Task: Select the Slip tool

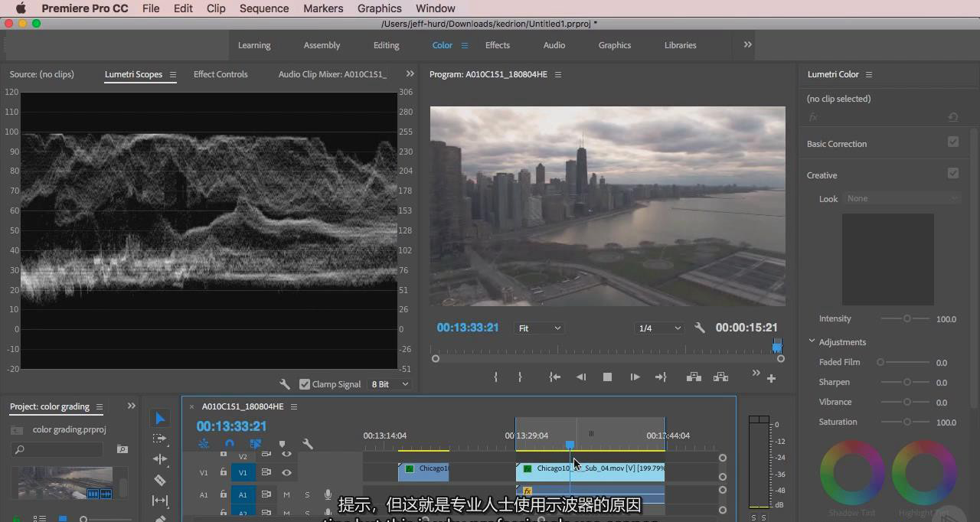Action: point(160,501)
